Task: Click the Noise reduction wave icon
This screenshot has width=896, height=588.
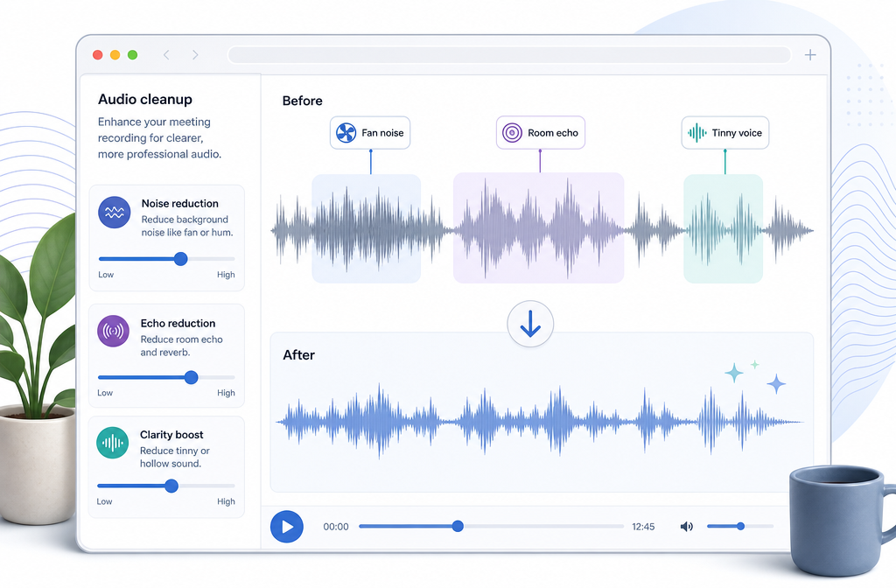Action: 115,213
